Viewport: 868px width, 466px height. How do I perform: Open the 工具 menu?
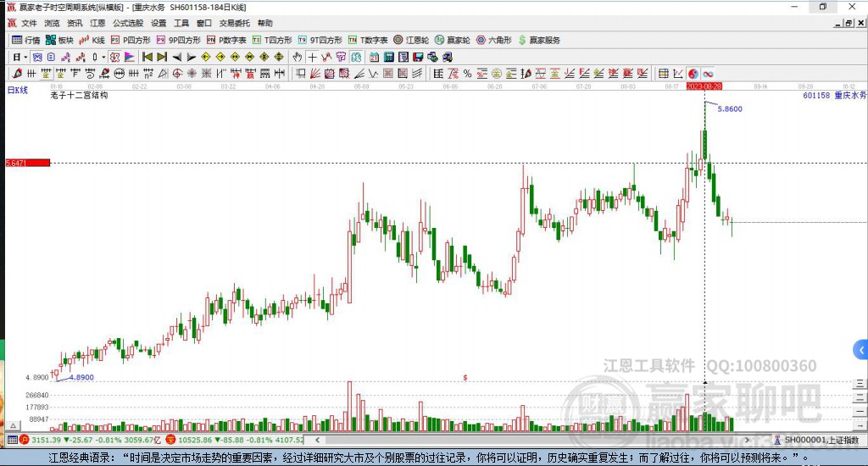[x=181, y=23]
